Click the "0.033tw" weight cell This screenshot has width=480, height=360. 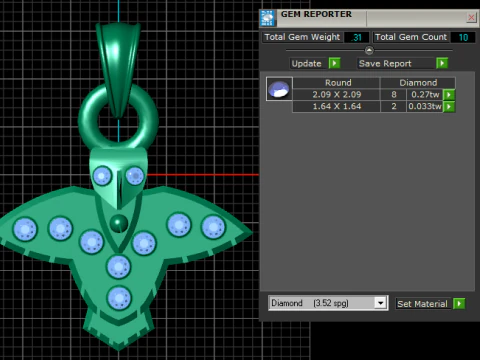[x=425, y=106]
